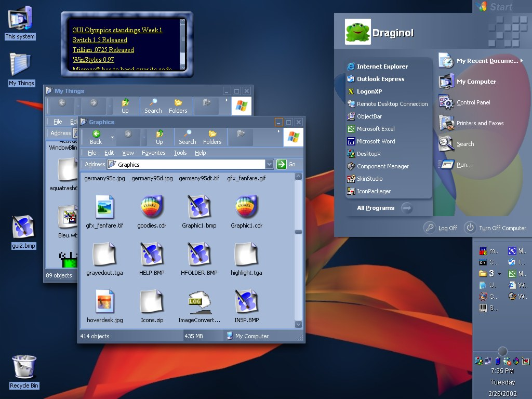Click the Start button on the taskbar

494,6
